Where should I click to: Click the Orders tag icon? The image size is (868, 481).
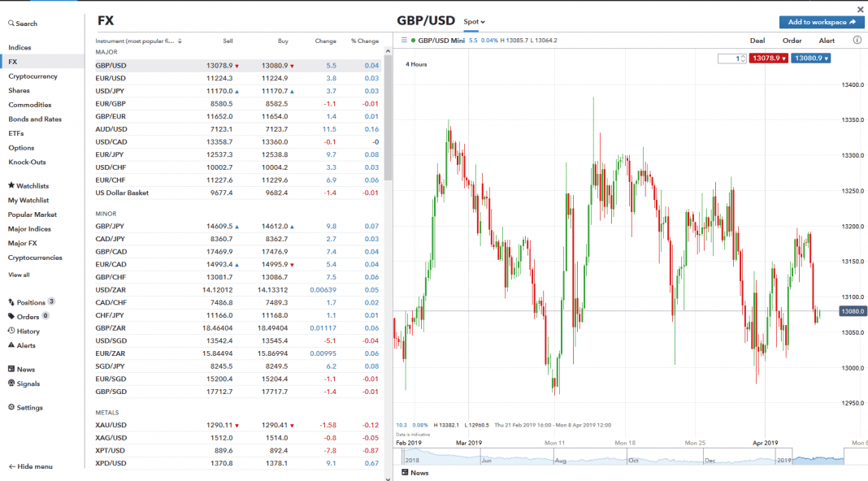pos(11,317)
